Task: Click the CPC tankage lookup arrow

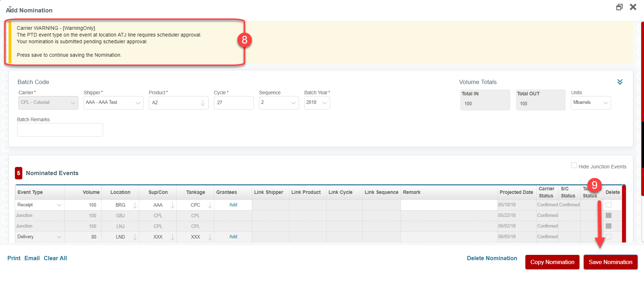Action: 210,205
